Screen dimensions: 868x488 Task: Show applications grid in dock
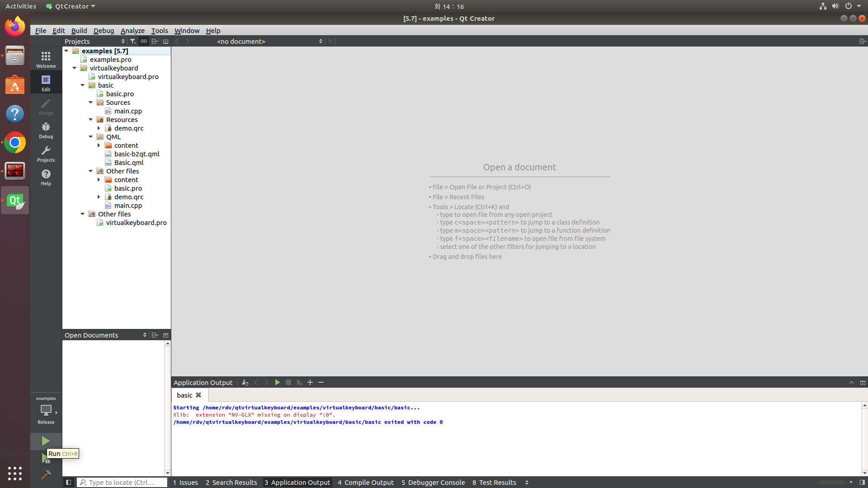pos(15,473)
